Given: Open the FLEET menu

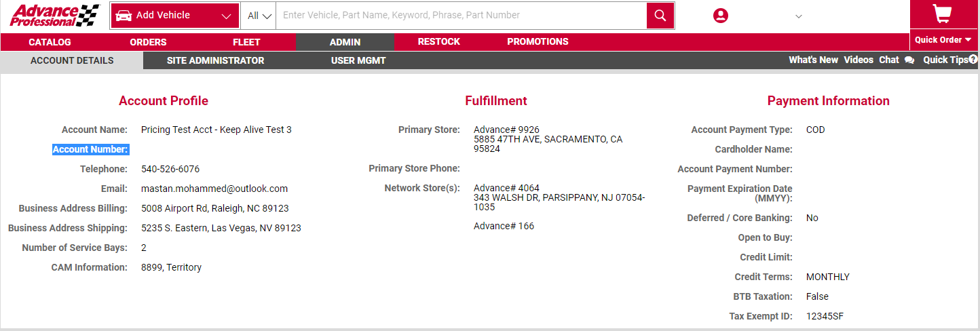Looking at the screenshot, I should click(x=246, y=42).
